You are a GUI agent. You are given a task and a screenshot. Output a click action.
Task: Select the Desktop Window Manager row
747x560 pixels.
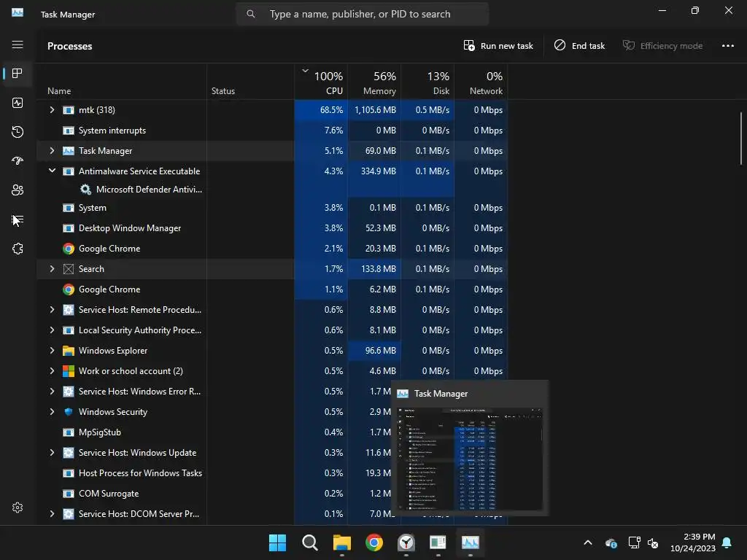272,228
